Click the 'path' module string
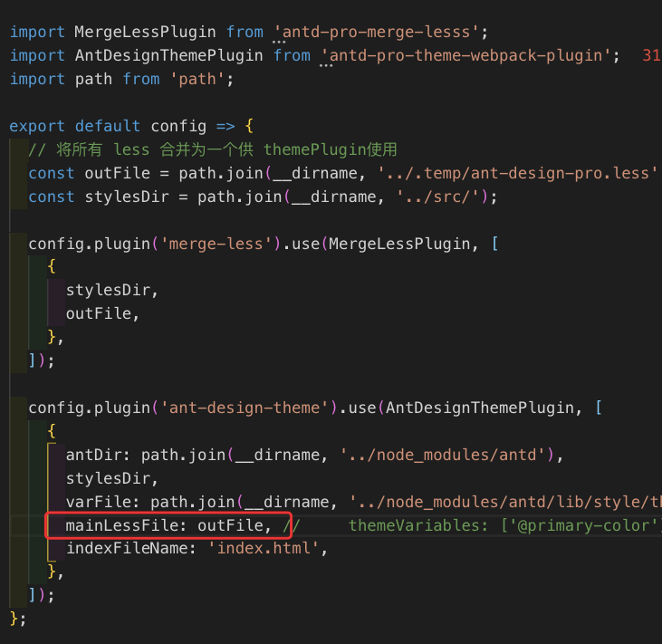The height and width of the screenshot is (644, 662). [197, 80]
